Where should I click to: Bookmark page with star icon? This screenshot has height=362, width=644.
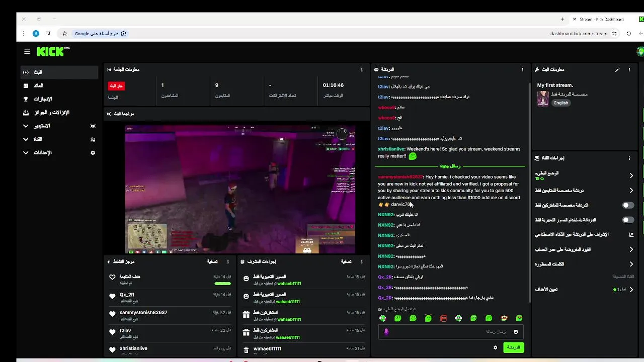64,34
